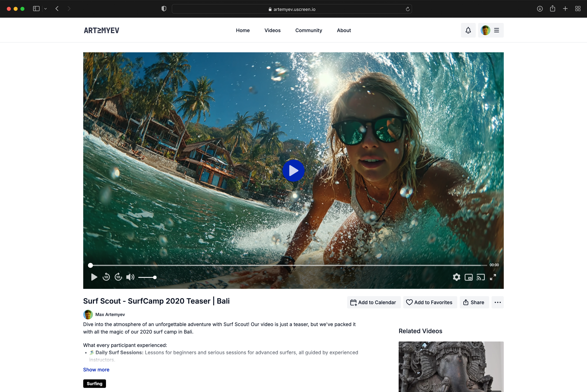Open video settings gear
This screenshot has height=392, width=587.
(x=456, y=277)
